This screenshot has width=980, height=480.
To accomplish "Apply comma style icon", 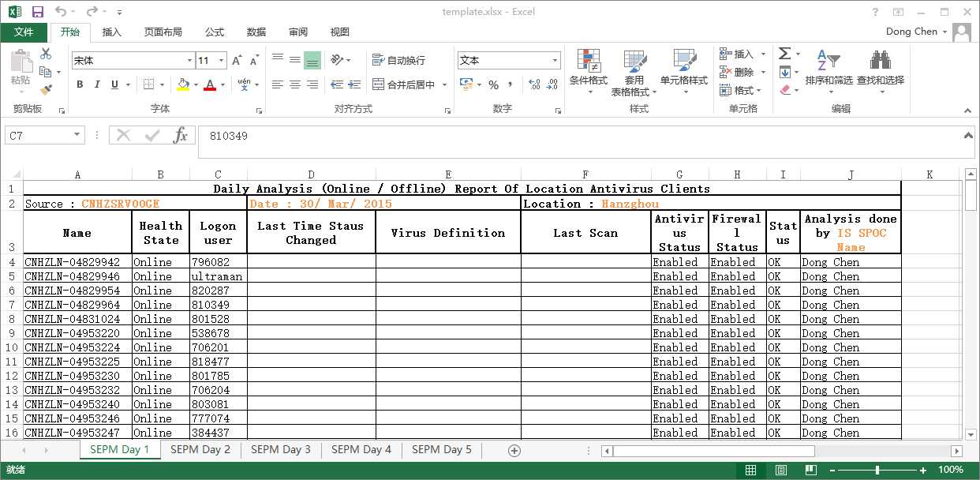I will 510,84.
